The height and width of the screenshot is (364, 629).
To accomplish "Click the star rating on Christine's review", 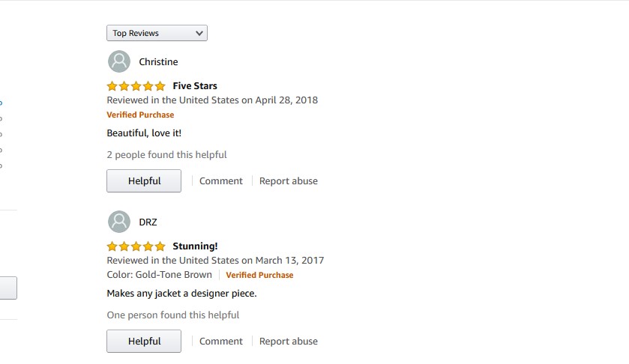I will 136,86.
